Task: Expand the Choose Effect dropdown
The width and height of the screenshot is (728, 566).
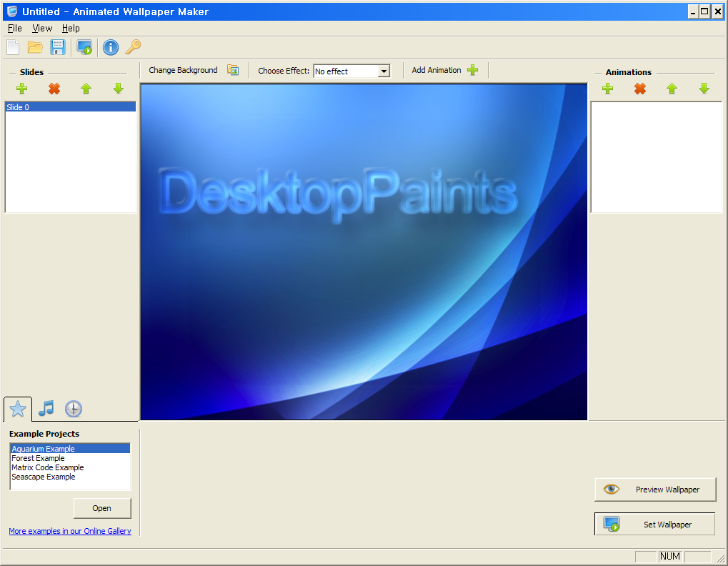Action: click(x=384, y=71)
